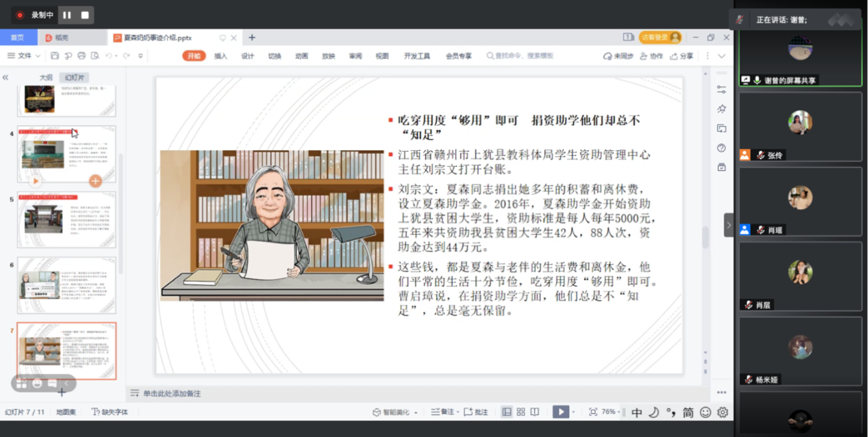Expand quick access toolbar customization arrow
The width and height of the screenshot is (868, 437).
tap(140, 56)
